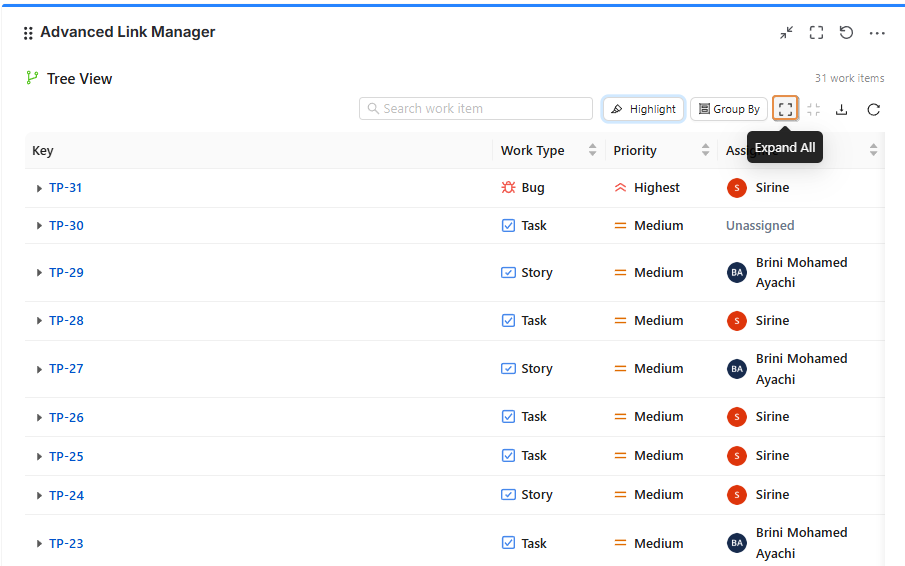Screen dimensions: 905x566
Task: Click the Expand All rows icon
Action: coord(785,109)
